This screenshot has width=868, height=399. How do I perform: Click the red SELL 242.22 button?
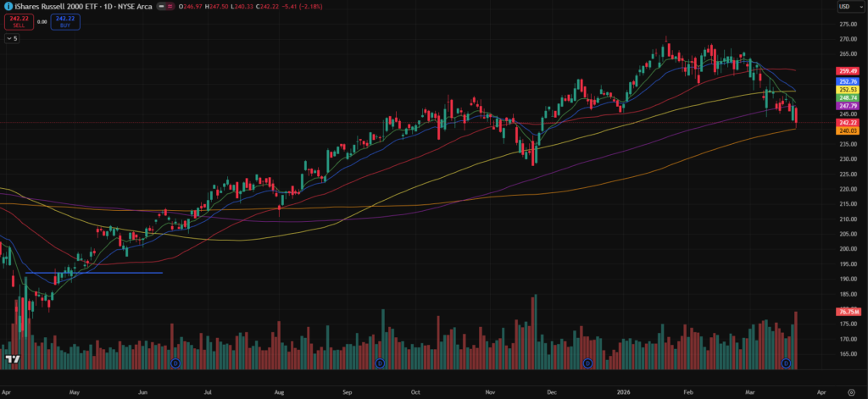tap(19, 21)
